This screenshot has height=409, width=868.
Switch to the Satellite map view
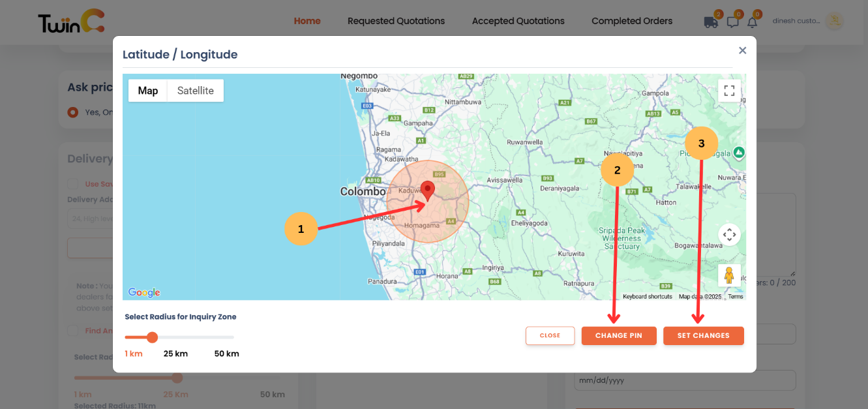[x=194, y=91]
